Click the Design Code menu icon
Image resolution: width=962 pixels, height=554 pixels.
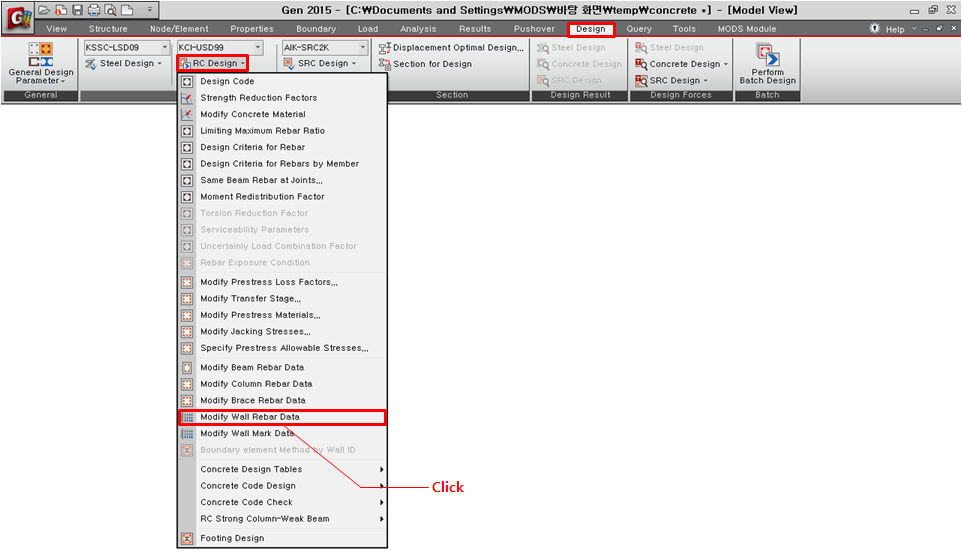(187, 82)
